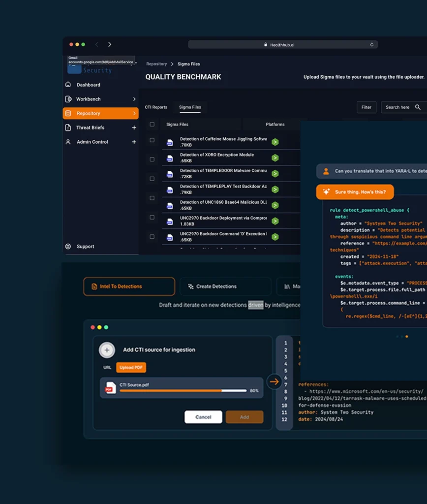Click Dashboard in the sidebar

tap(89, 85)
